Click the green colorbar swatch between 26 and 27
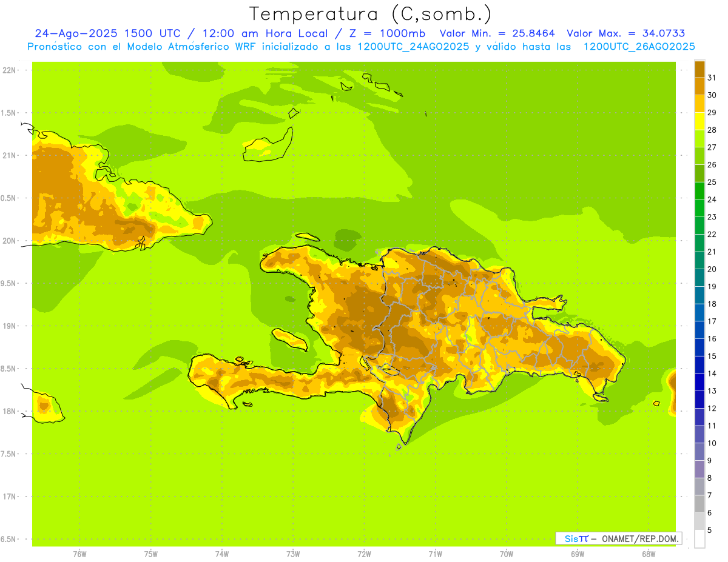This screenshot has height=562, width=728. [699, 156]
